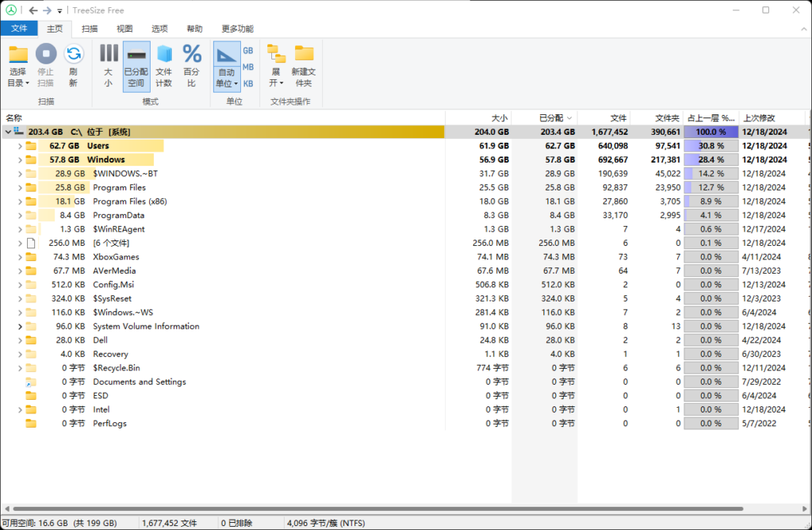Click the XboxGames folder icon
Image resolution: width=812 pixels, height=530 pixels.
[x=31, y=257]
